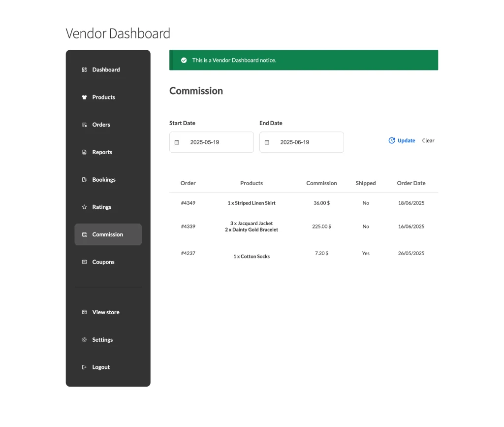Click the Orders list icon
The height and width of the screenshot is (427, 504).
pyautogui.click(x=84, y=125)
